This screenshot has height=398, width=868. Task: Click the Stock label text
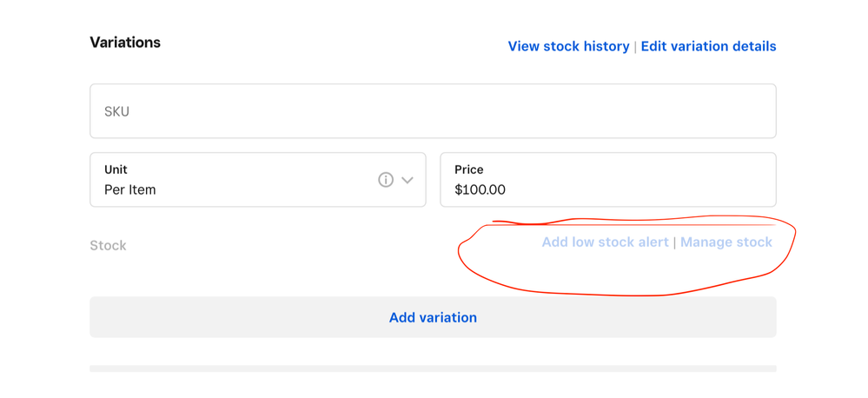(108, 246)
